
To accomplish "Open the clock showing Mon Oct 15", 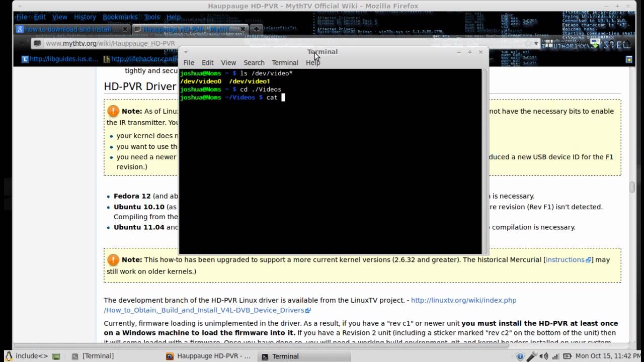I will [x=608, y=356].
